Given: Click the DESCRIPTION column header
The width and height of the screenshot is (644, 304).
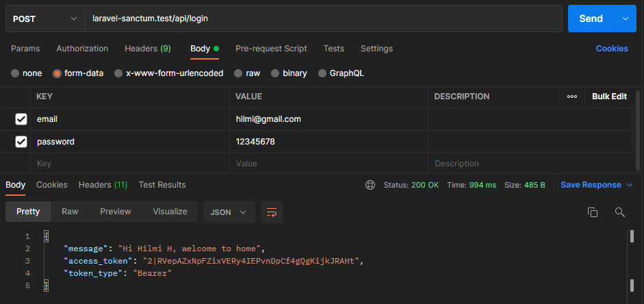Looking at the screenshot, I should pyautogui.click(x=462, y=97).
